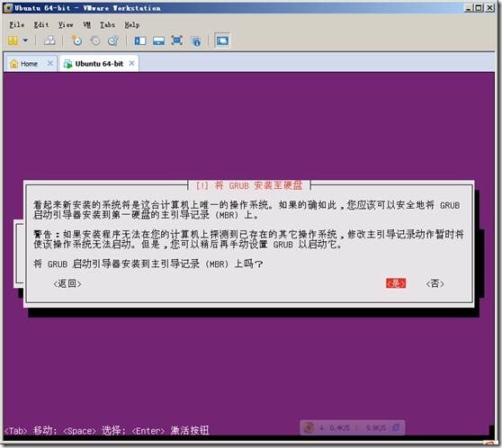Open the snapshot manager

coord(113,40)
